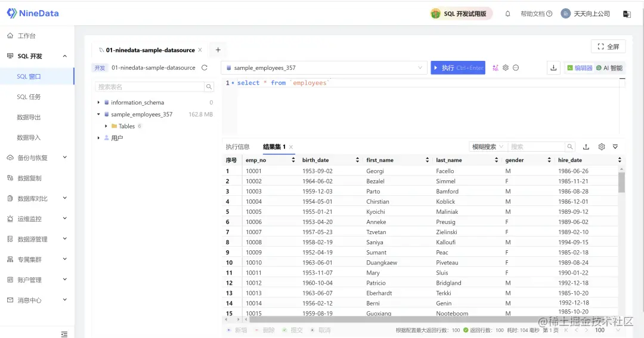This screenshot has width=644, height=338.
Task: Open editor settings gear next to 执行
Action: pos(506,68)
